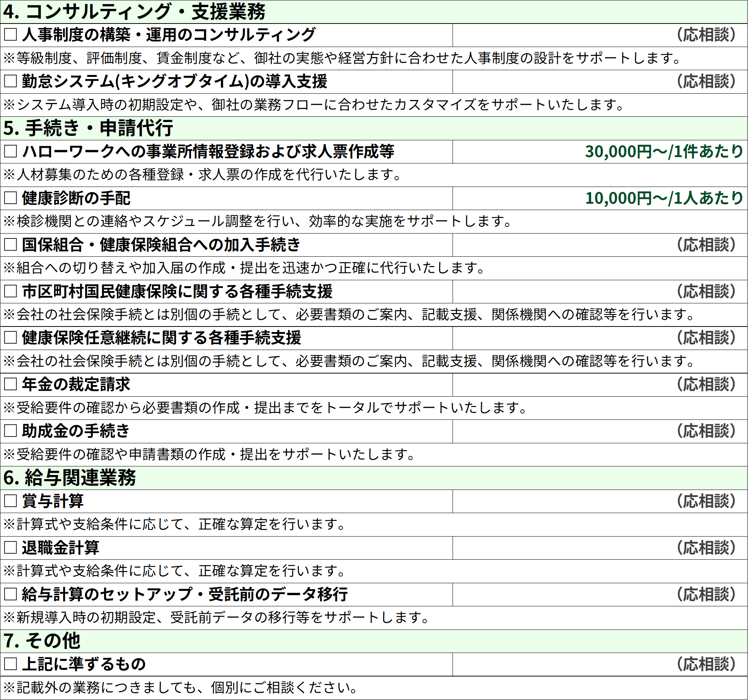The width and height of the screenshot is (748, 700).
Task: Click (応相談) in the 人事制度の構築 row
Action: 706,35
